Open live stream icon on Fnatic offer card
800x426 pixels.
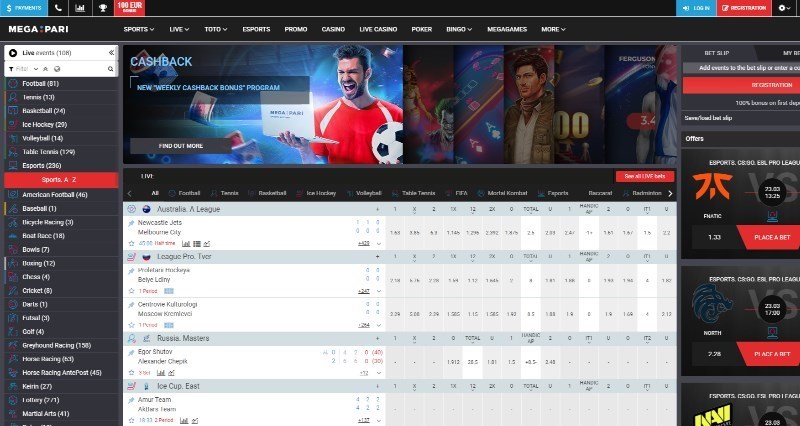[x=772, y=216]
